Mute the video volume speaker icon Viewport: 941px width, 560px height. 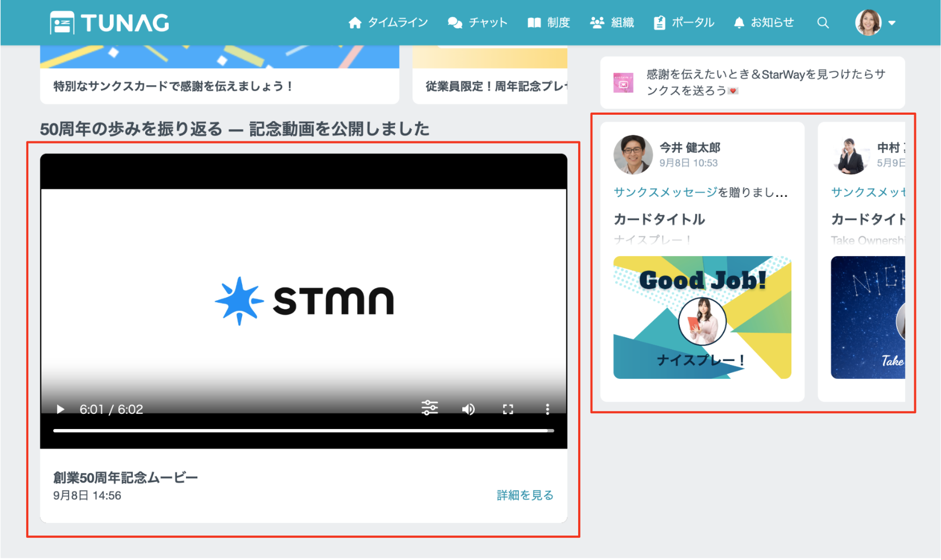[468, 409]
